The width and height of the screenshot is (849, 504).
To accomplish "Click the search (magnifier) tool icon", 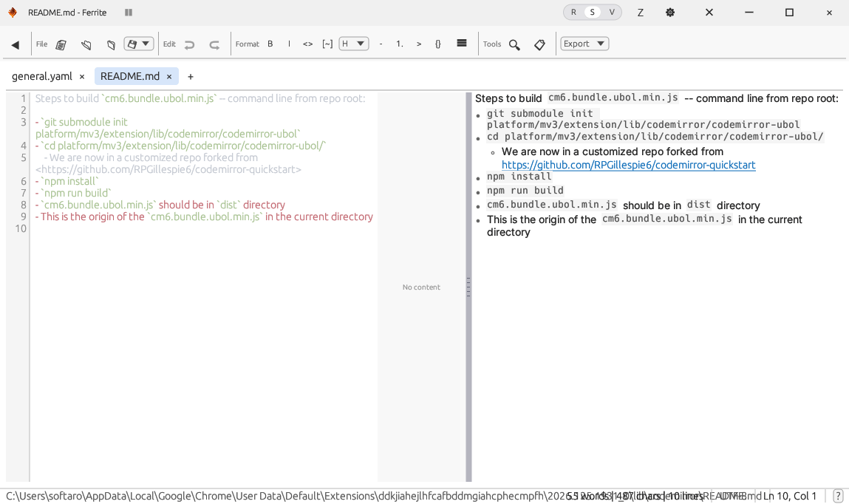I will click(514, 44).
